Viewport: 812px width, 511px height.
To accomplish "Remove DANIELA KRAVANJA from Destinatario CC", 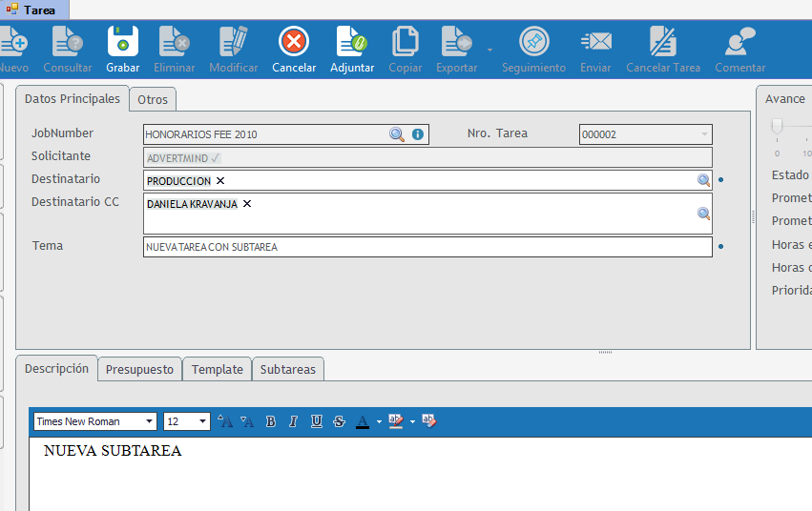I will (247, 203).
